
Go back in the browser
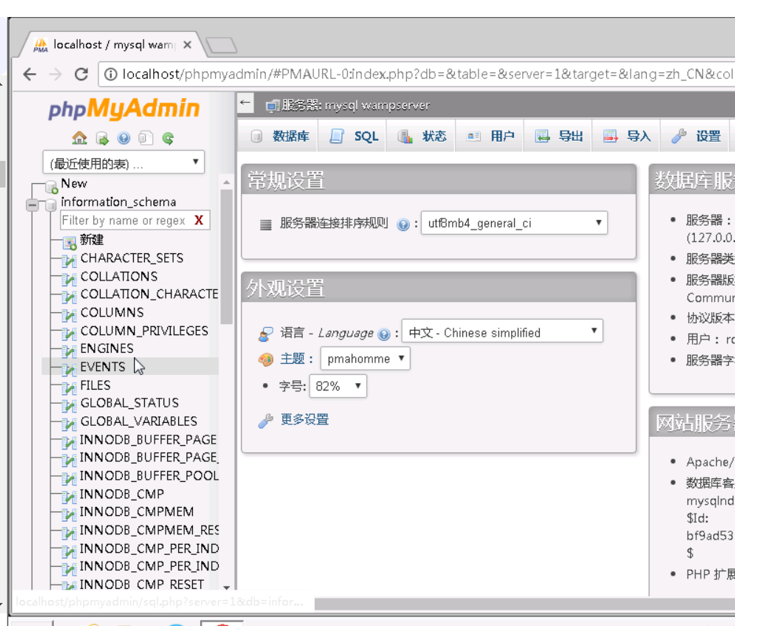point(29,74)
